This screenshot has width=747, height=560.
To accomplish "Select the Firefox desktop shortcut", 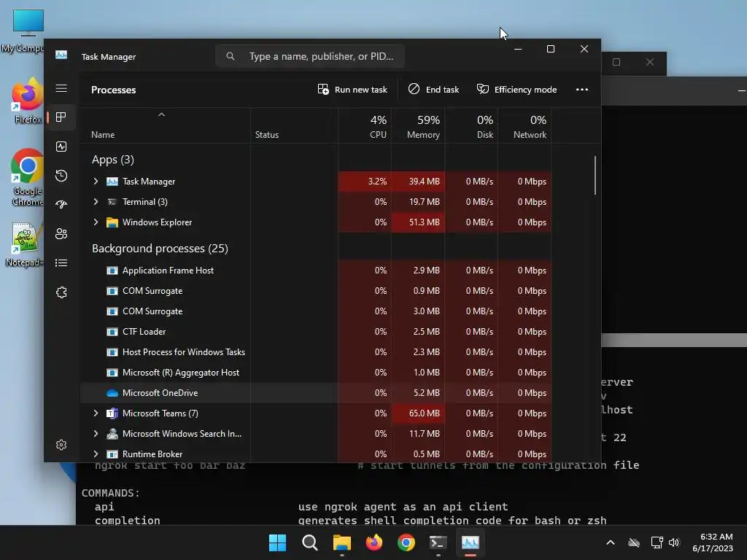I will pos(27,101).
